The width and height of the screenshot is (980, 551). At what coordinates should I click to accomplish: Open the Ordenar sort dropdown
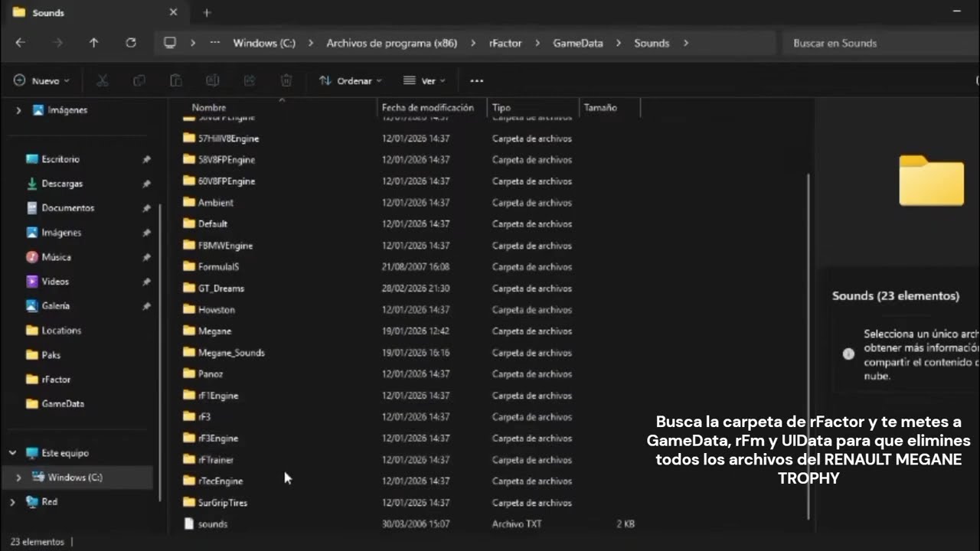tap(350, 80)
